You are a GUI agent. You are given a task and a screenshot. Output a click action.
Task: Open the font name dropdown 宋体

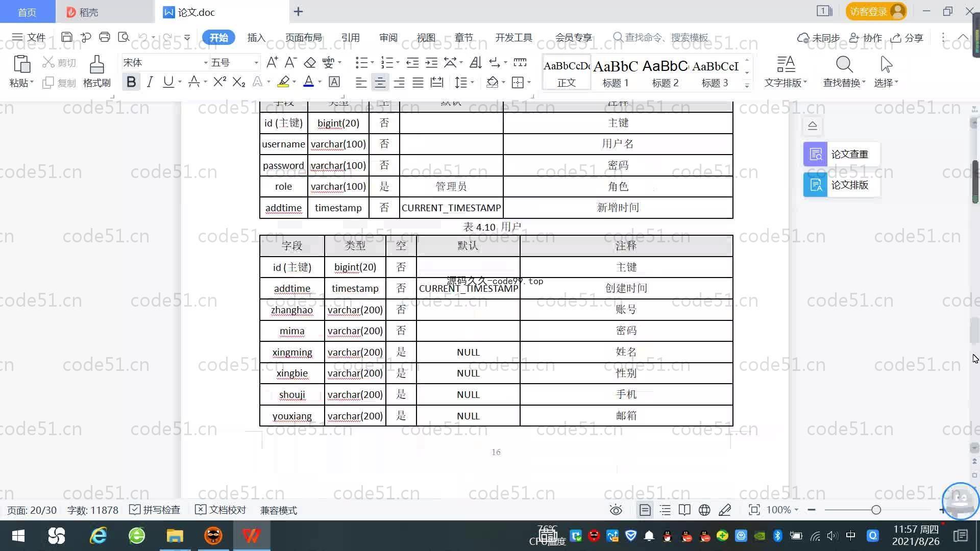click(x=206, y=63)
